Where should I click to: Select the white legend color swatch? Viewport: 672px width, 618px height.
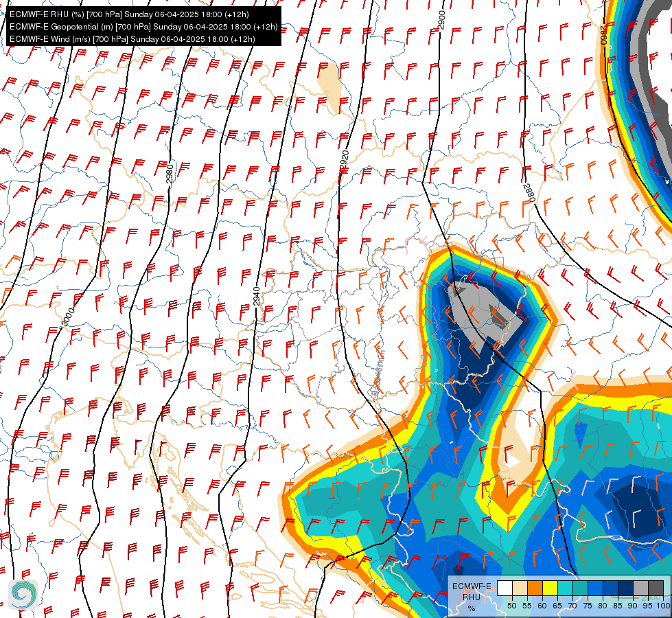505,588
